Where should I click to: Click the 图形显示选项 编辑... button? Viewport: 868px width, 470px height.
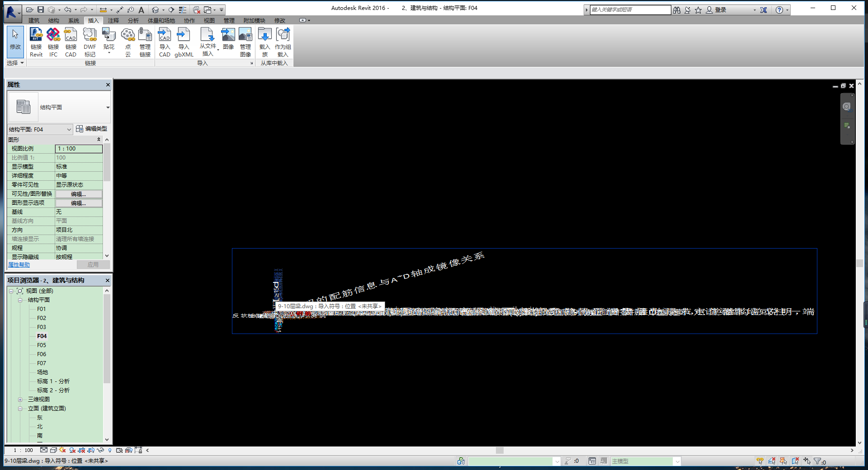tap(79, 203)
